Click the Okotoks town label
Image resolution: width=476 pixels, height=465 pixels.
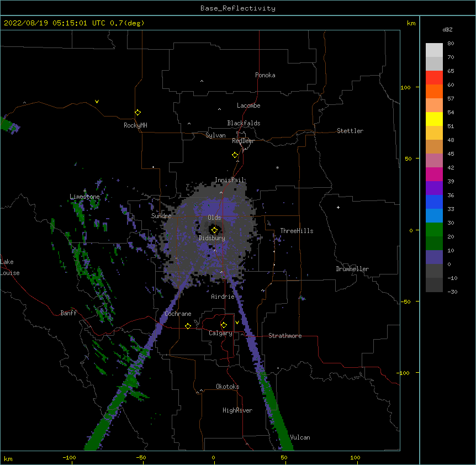228,387
